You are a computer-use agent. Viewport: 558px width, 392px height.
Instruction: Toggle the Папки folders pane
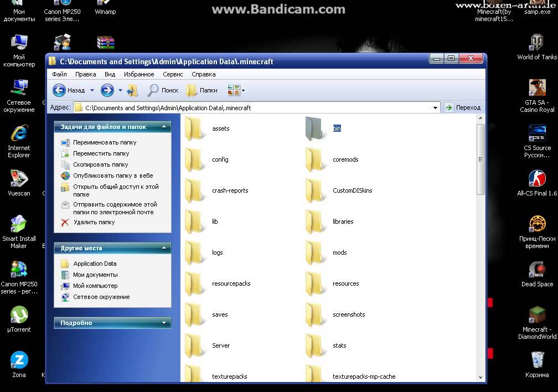[x=201, y=90]
